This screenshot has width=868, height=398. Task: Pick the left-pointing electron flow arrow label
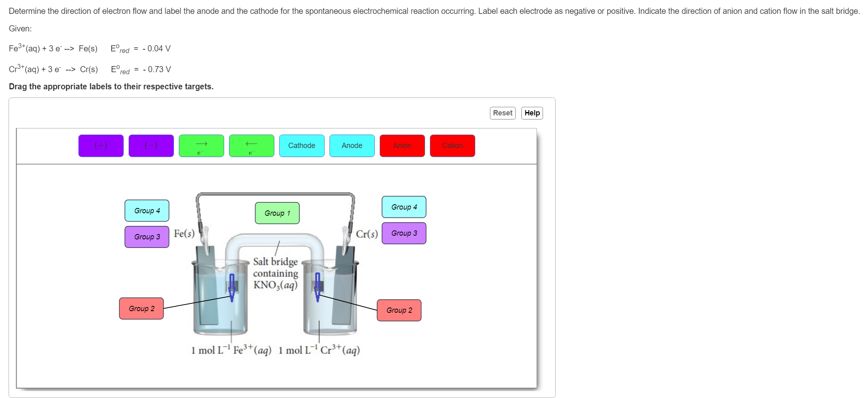click(x=251, y=146)
